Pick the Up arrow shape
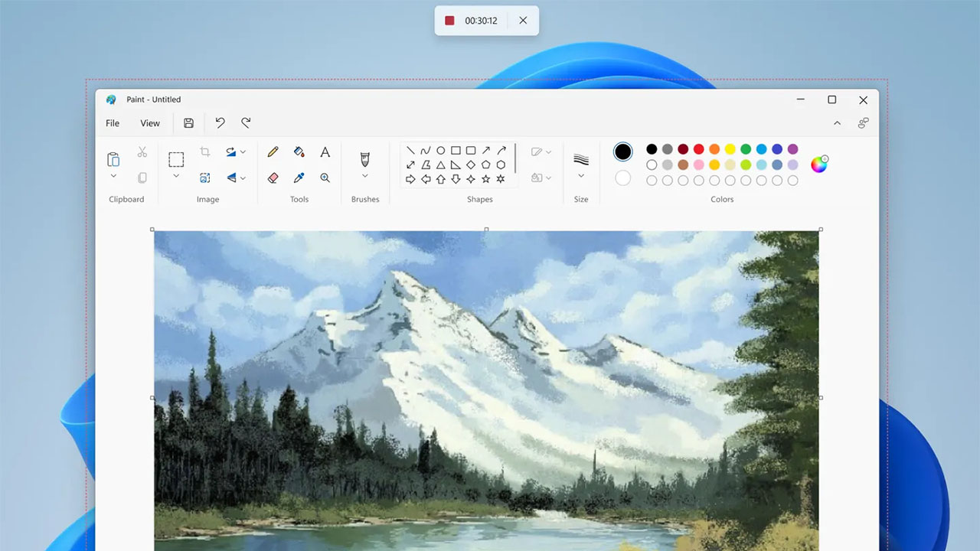Viewport: 980px width, 551px height. (440, 179)
